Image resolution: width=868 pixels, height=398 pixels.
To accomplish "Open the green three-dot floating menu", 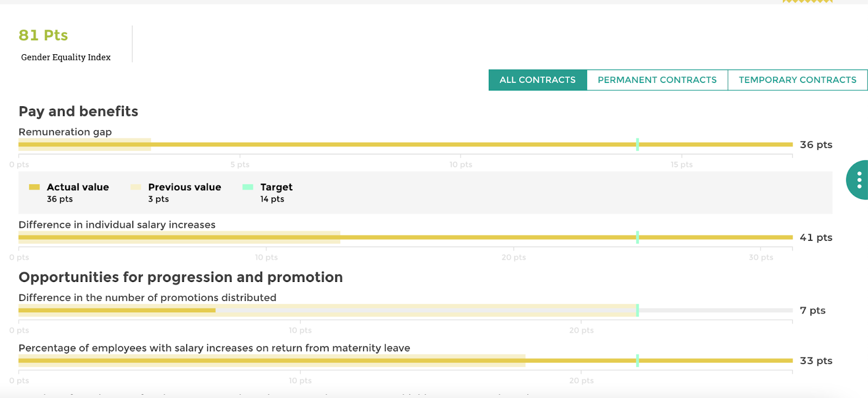I will click(x=859, y=180).
